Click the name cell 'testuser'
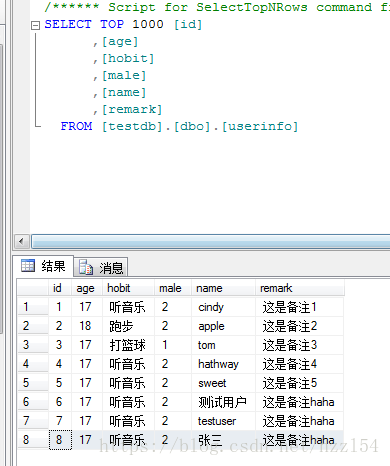The image size is (390, 466). tap(223, 421)
